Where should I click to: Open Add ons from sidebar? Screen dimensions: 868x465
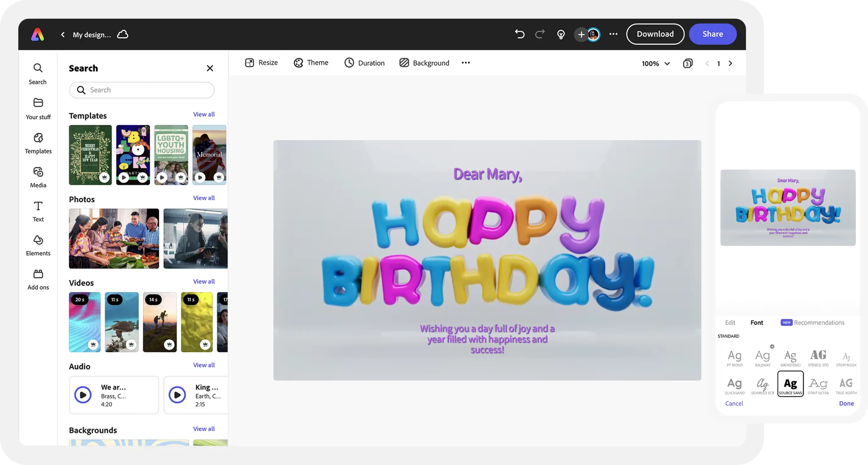click(38, 279)
